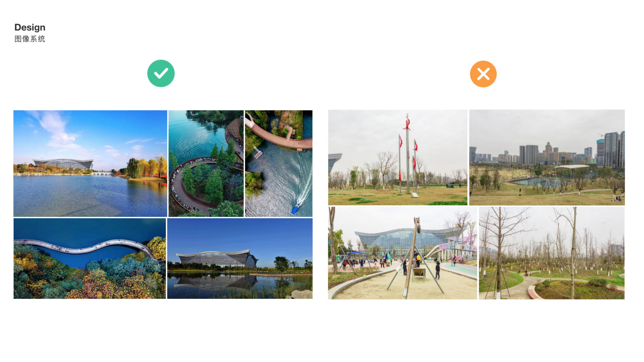The width and height of the screenshot is (644, 362).
Task: Select the aerial boat wake photo
Action: pyautogui.click(x=279, y=163)
